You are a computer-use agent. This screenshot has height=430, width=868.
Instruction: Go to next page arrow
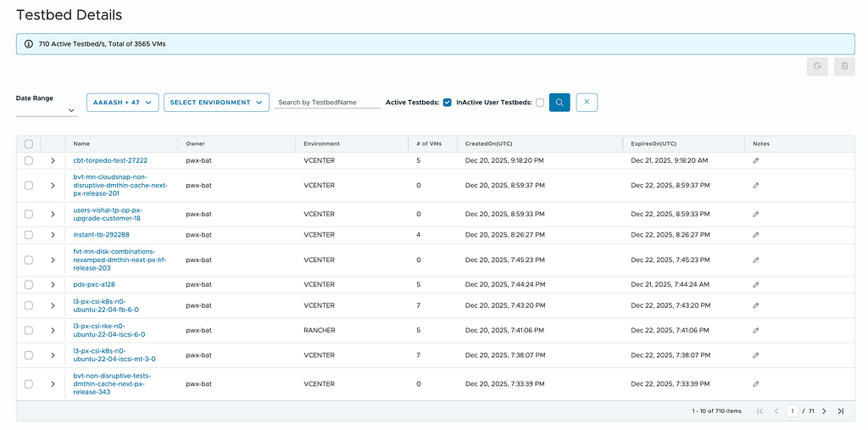[824, 411]
